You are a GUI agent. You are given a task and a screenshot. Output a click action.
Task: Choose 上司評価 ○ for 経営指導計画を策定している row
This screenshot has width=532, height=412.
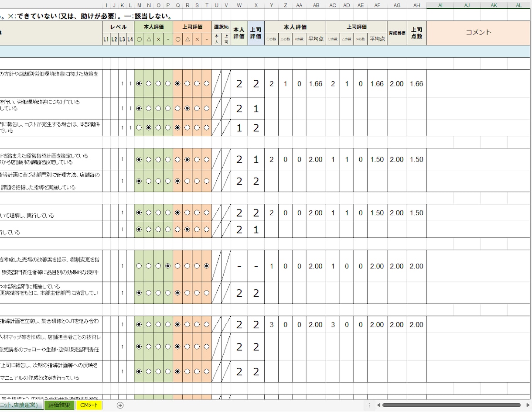click(177, 160)
